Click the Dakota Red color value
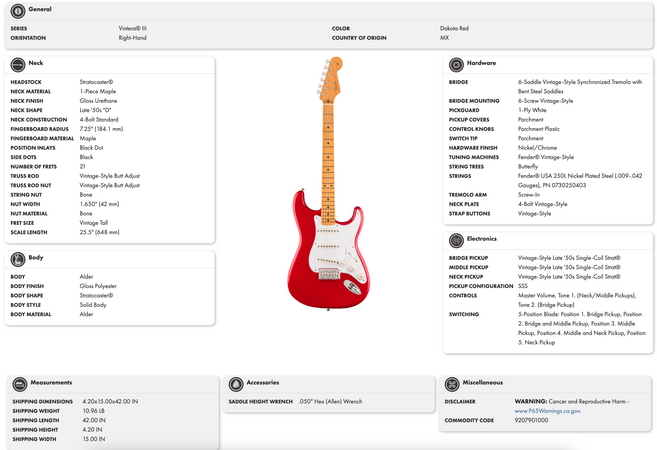The image size is (657, 450). pyautogui.click(x=455, y=28)
